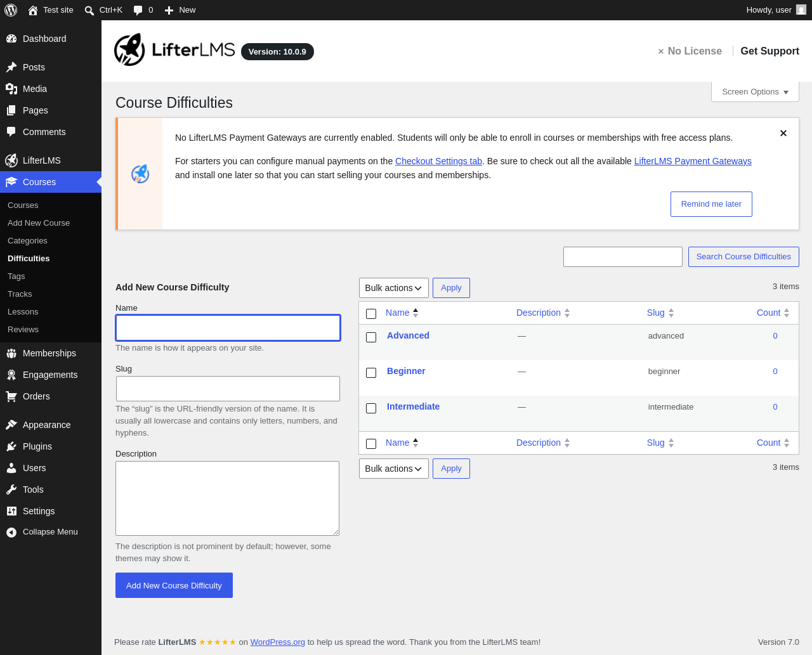This screenshot has height=655, width=812.
Task: Sort by Count in the table footer
Action: [773, 443]
